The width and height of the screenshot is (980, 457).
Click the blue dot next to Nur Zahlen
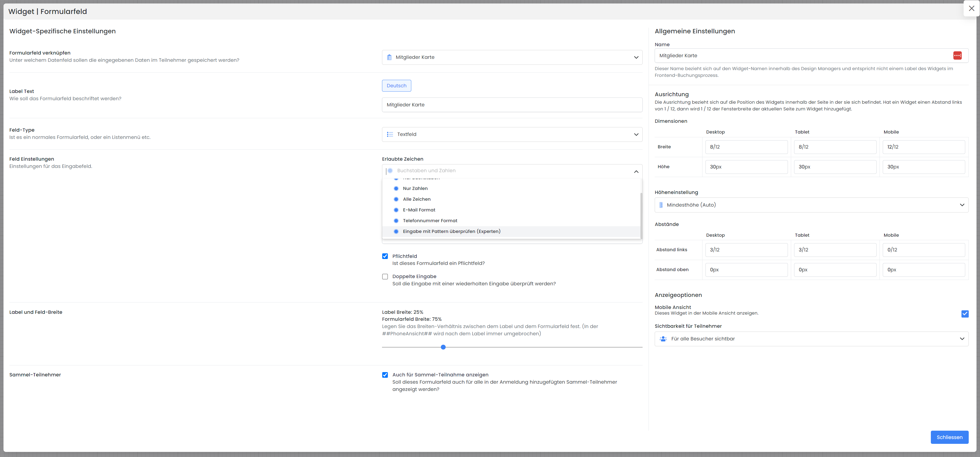[x=396, y=189]
